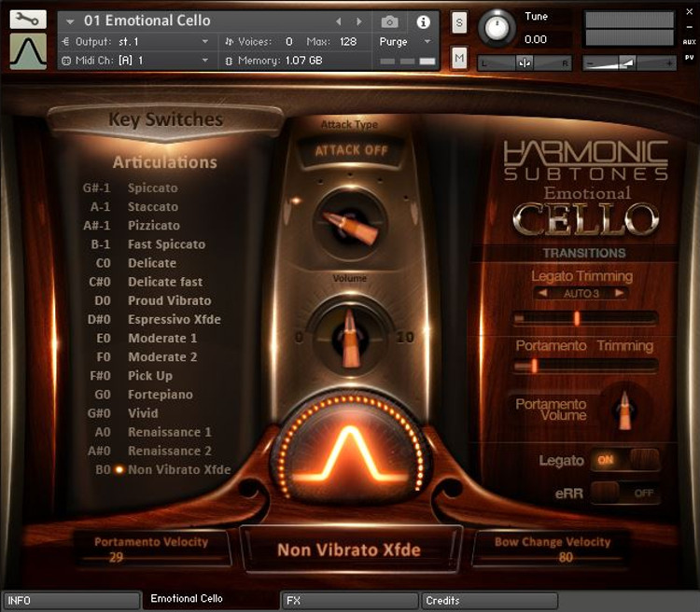This screenshot has width=700, height=612.
Task: Select the Renaissance 1 articulation
Action: (170, 432)
